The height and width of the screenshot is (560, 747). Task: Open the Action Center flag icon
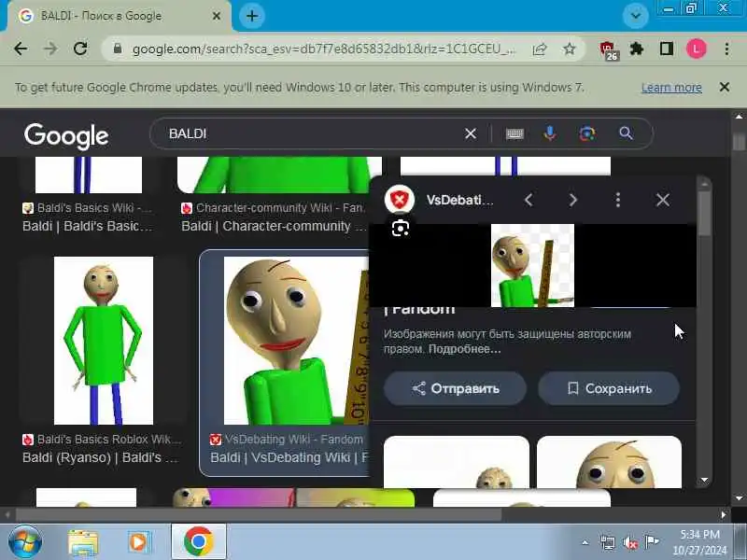(651, 541)
